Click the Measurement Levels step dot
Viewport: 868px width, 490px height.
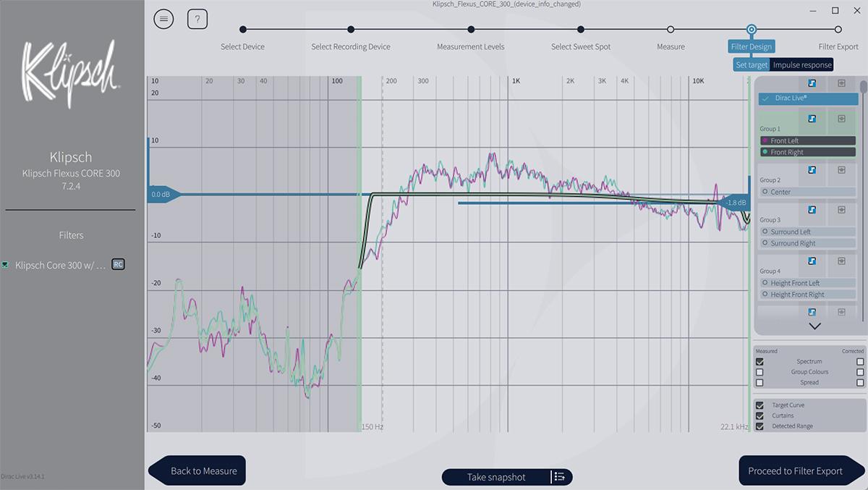[x=471, y=30]
